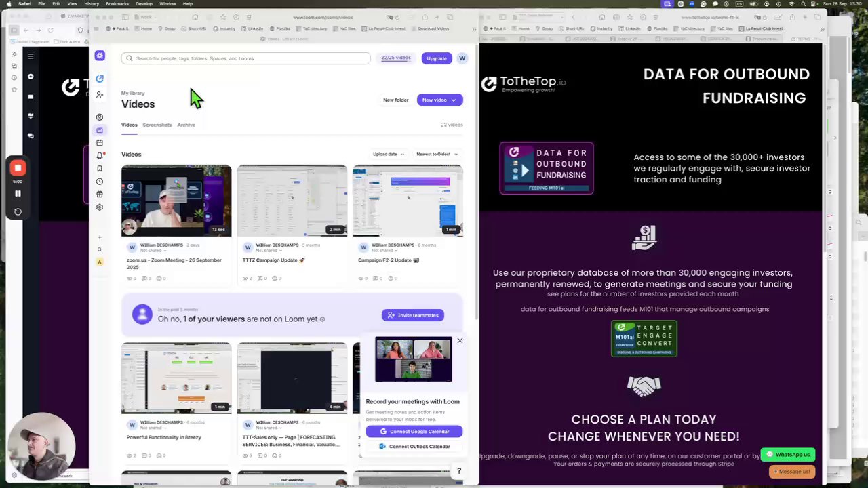Open the Invite people icon in Loom sidebar
Screen dimensions: 868x488
100,94
